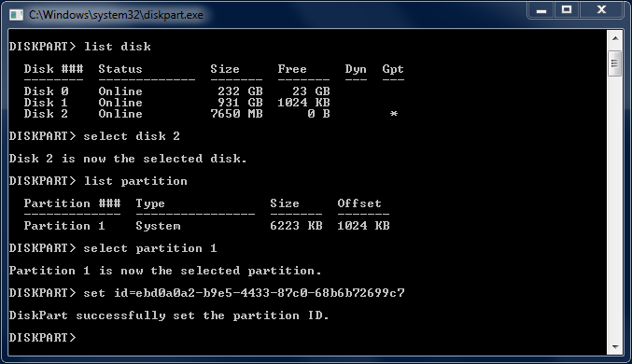Click the 'list partition' command text
Image resolution: width=632 pixels, height=364 pixels.
click(x=135, y=181)
